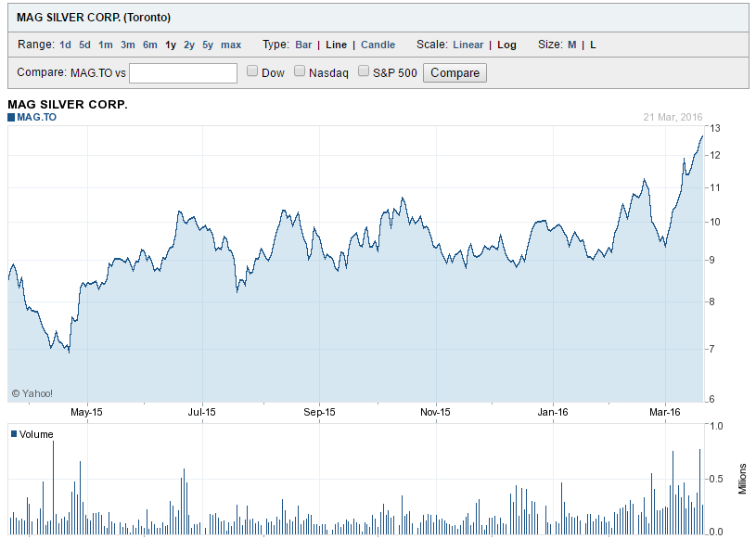
Task: Click the compare ticker input field
Action: (x=183, y=71)
